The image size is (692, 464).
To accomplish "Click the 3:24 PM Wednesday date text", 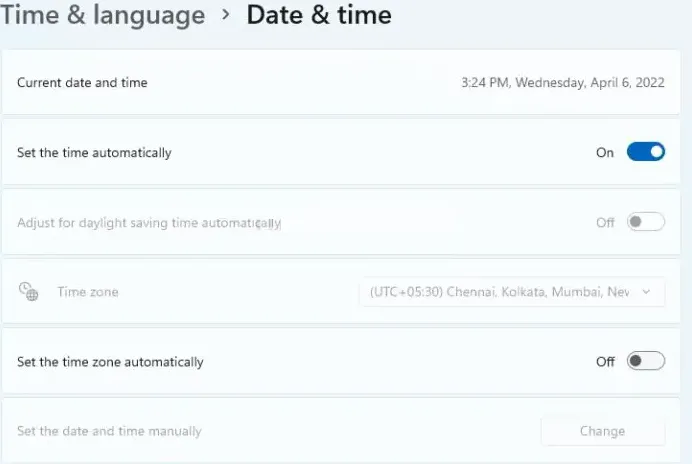I will pyautogui.click(x=563, y=83).
